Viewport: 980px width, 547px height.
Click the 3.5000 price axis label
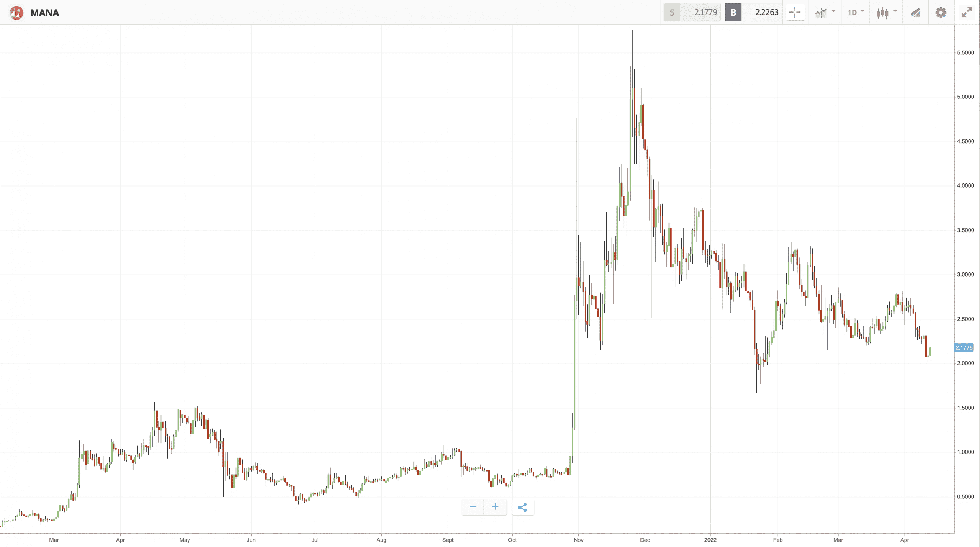point(965,230)
